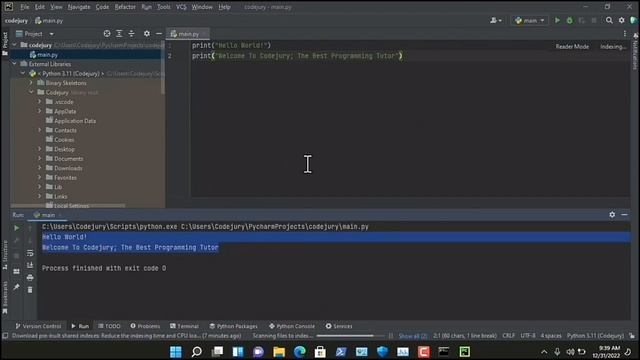
Task: Open IDE settings gear in top toolbar
Action: (x=622, y=20)
